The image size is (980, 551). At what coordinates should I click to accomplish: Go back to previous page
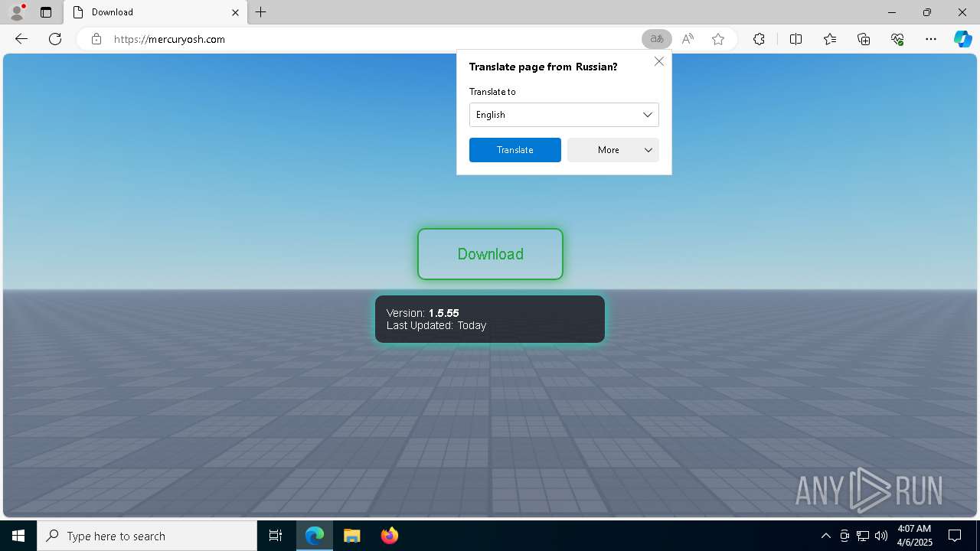pos(21,39)
